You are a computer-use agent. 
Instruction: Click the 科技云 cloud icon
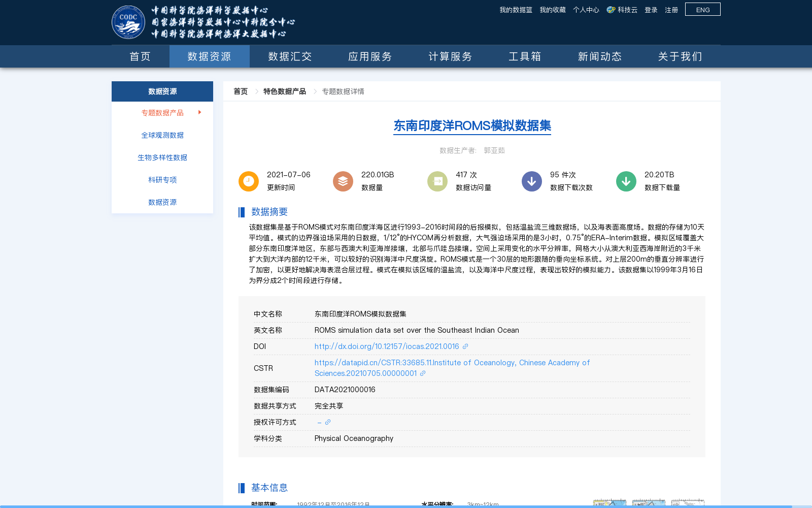(x=611, y=10)
